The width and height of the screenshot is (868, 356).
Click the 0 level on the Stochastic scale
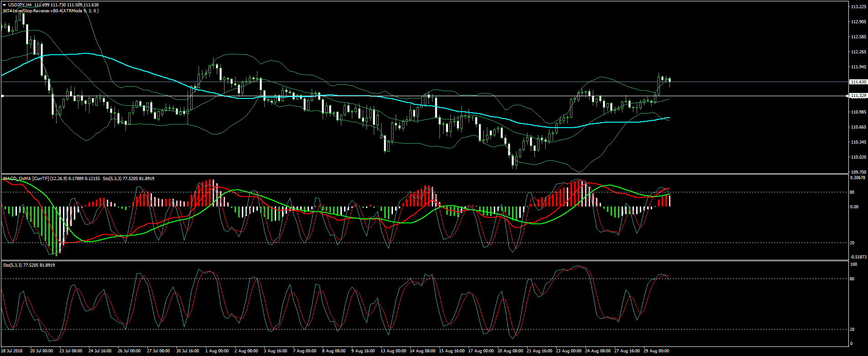point(851,344)
